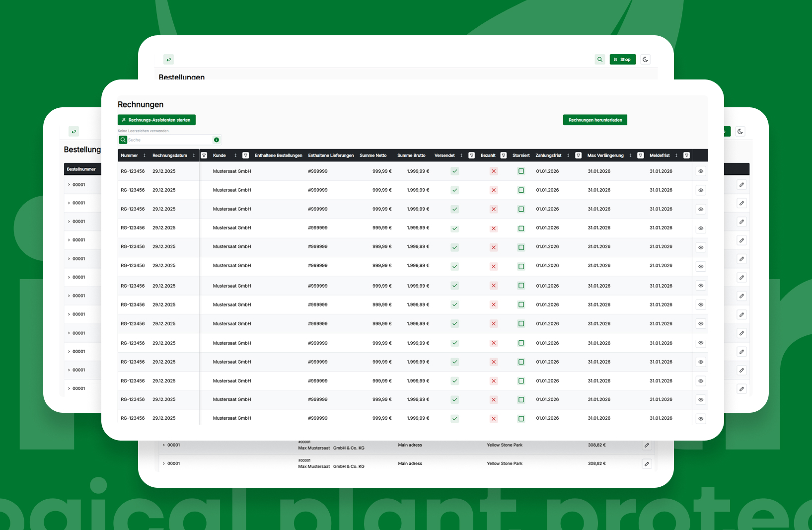The image size is (812, 530).
Task: Sort invoices by the Nummer column arrows
Action: 145,155
